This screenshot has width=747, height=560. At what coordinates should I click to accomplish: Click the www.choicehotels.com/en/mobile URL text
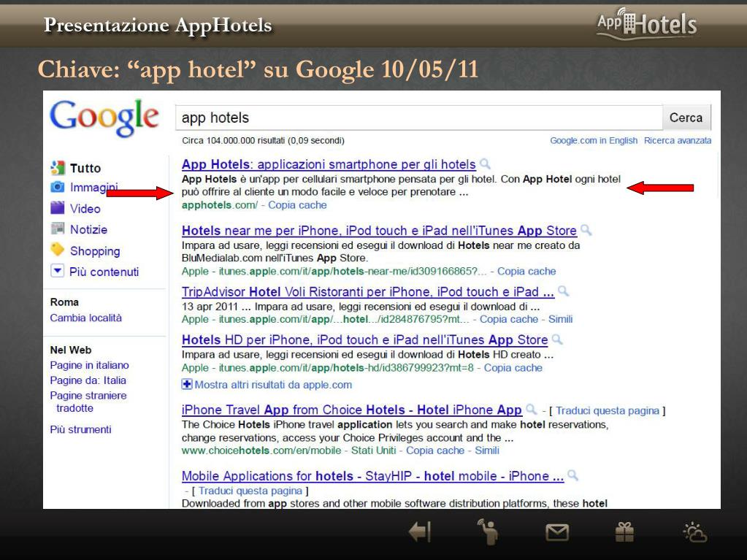[x=261, y=450]
